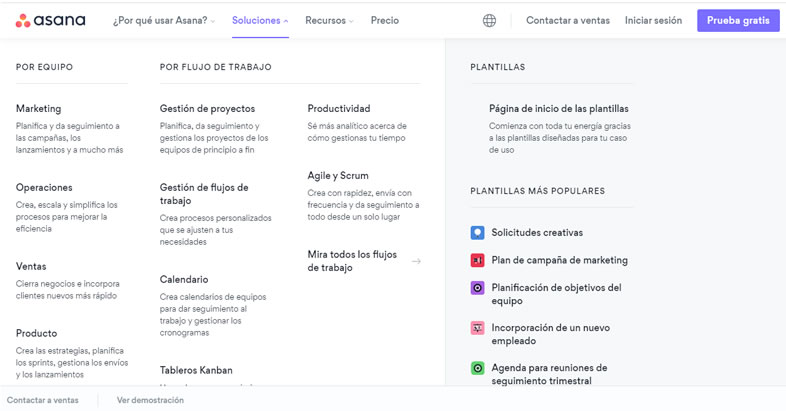Screen dimensions: 786x411
Task: Open the Calendario workflow
Action: tap(184, 279)
